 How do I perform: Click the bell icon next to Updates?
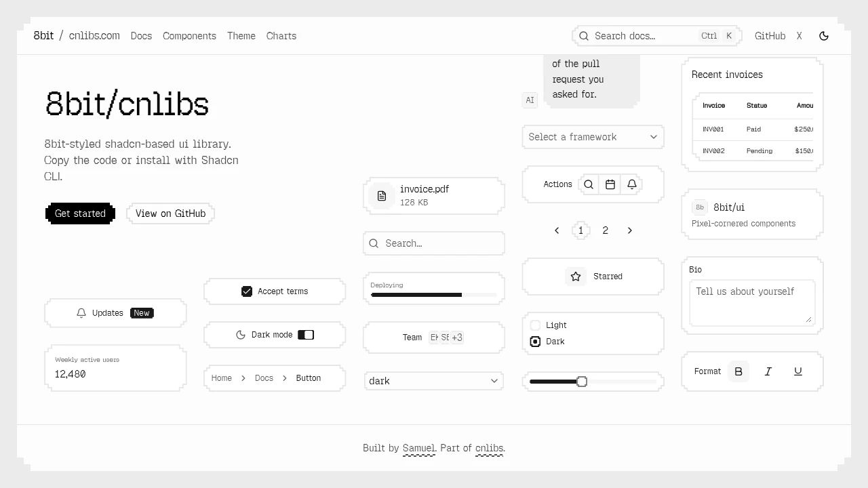click(x=81, y=313)
